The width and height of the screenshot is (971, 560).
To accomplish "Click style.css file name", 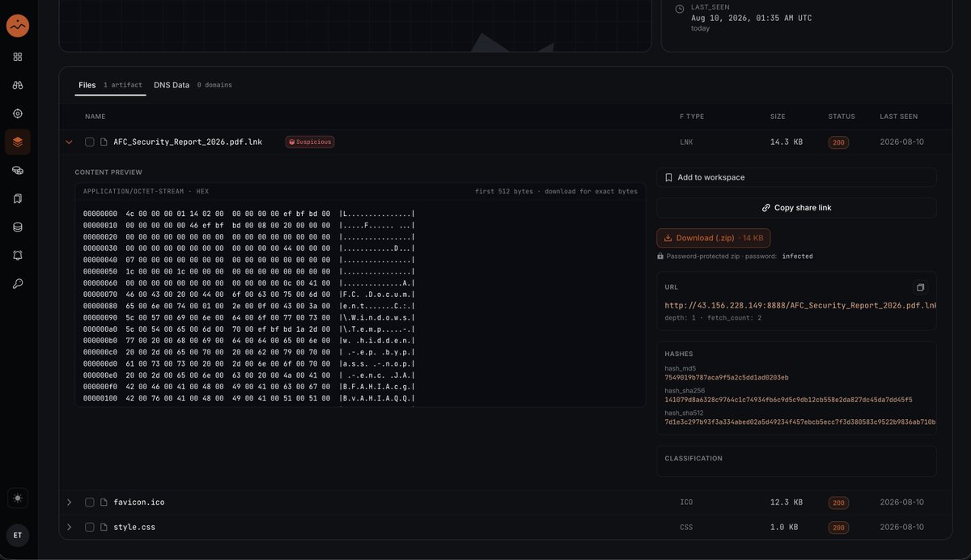I will click(x=134, y=527).
